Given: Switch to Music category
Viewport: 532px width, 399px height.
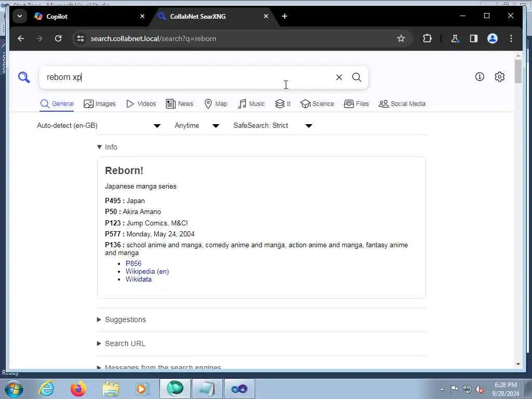Looking at the screenshot, I should click(x=251, y=104).
